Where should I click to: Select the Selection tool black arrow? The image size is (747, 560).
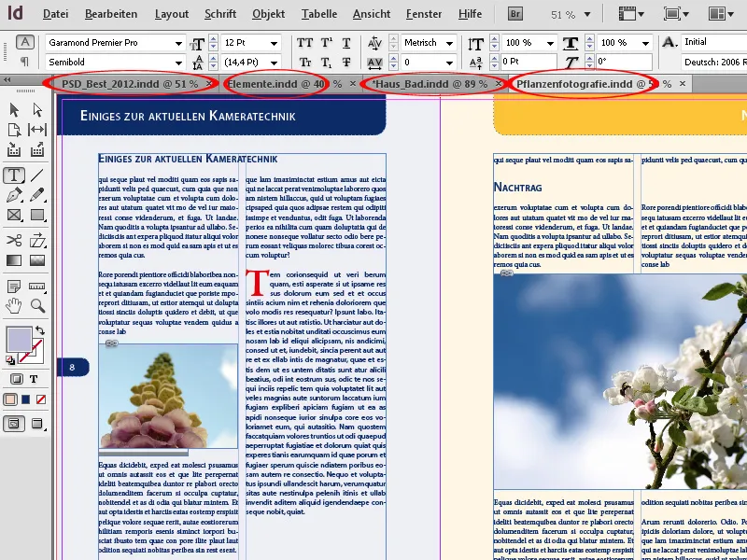[x=14, y=110]
